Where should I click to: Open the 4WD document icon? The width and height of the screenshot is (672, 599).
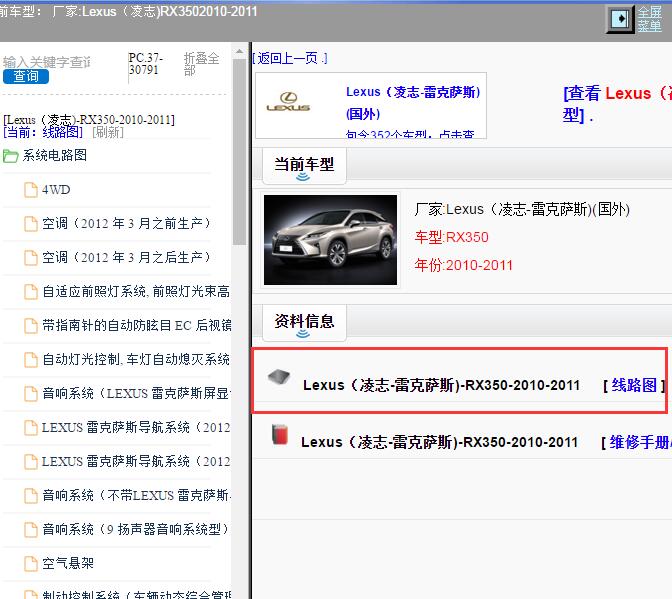(x=30, y=190)
